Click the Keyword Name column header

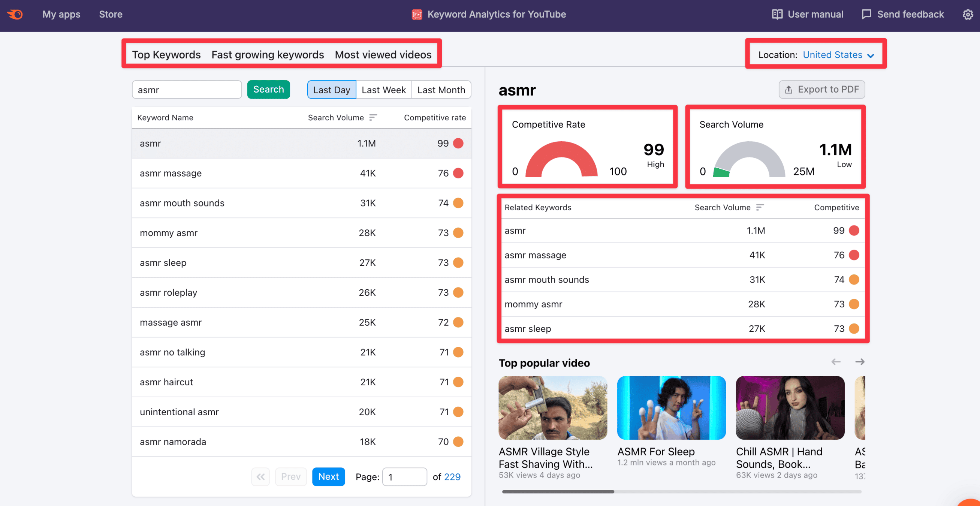[165, 118]
